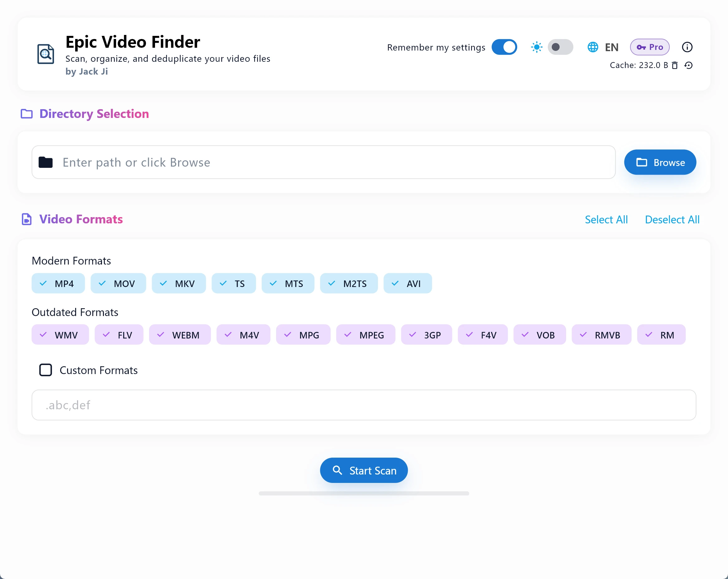728x579 pixels.
Task: Toggle the 3GP format chip
Action: [x=426, y=335]
